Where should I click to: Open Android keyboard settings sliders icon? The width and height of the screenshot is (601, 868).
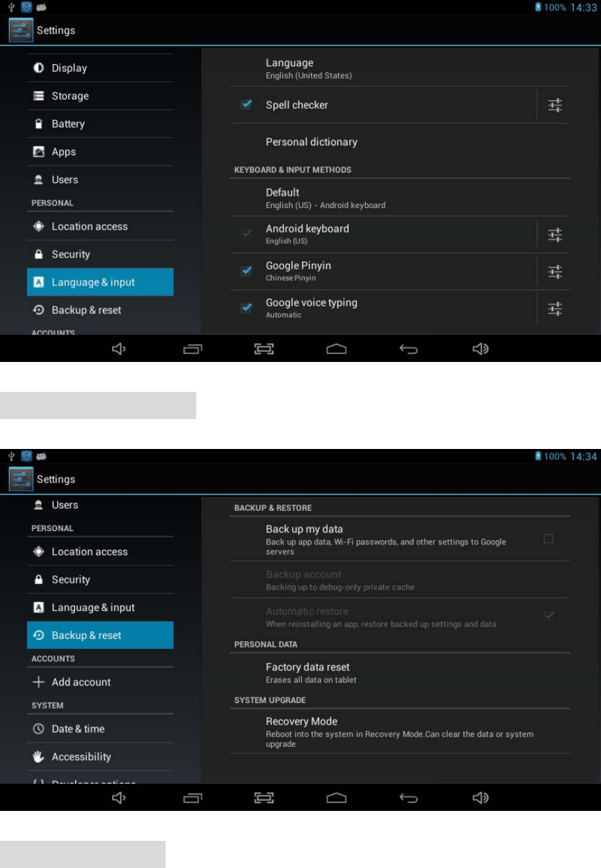554,235
